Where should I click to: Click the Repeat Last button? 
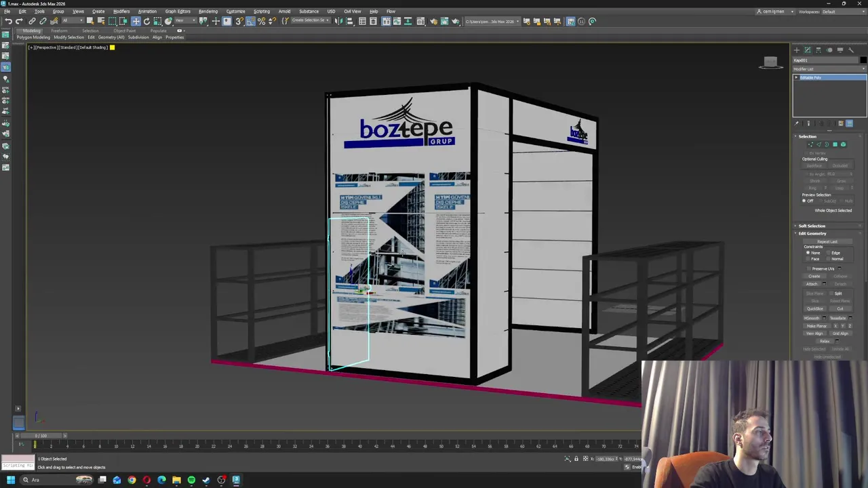coord(827,241)
